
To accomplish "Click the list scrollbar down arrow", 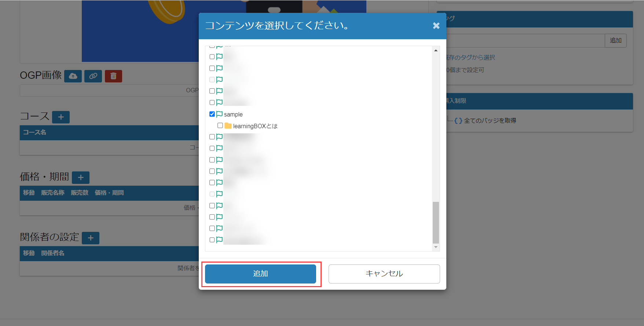I will point(436,247).
